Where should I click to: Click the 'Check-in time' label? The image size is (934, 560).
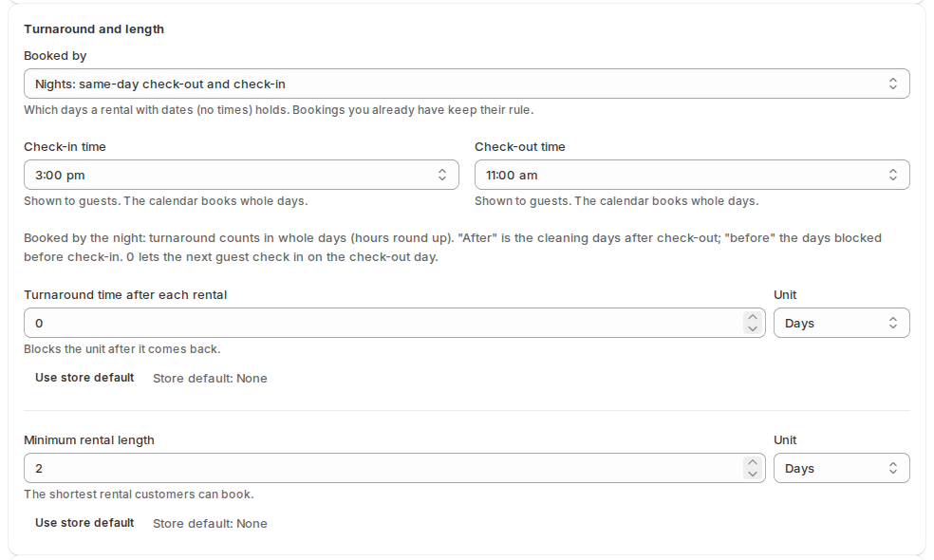[65, 146]
